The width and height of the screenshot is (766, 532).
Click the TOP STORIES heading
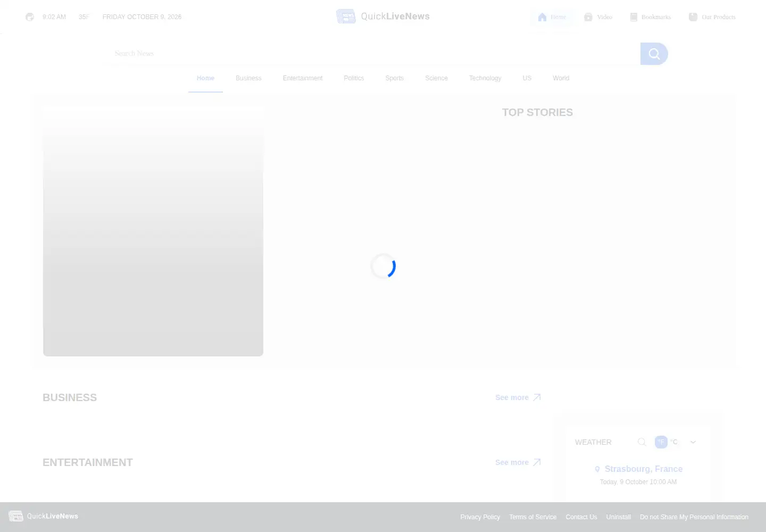pos(537,112)
